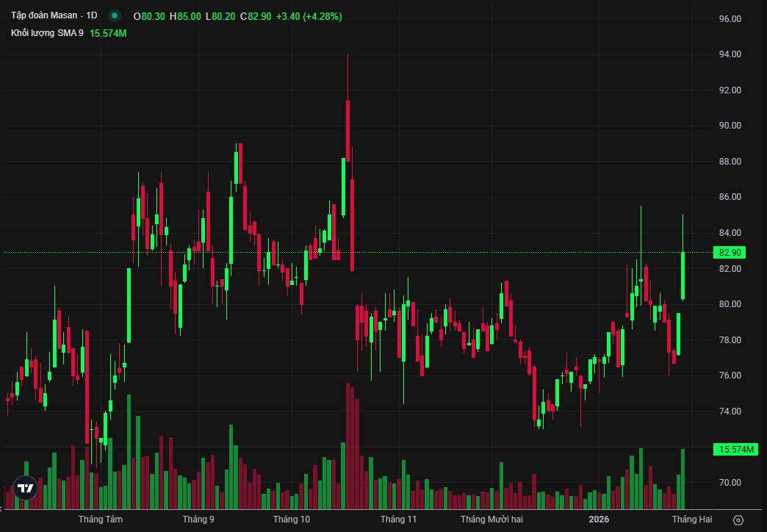Open chart settings hexagon gear icon
This screenshot has width=767, height=532.
(x=738, y=520)
